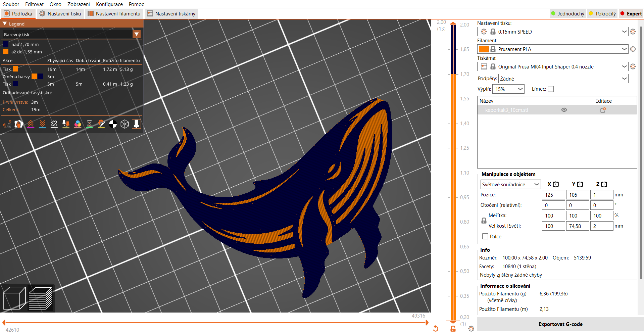The height and width of the screenshot is (332, 644).
Task: Toggle retractions visibility icon
Action: click(31, 124)
